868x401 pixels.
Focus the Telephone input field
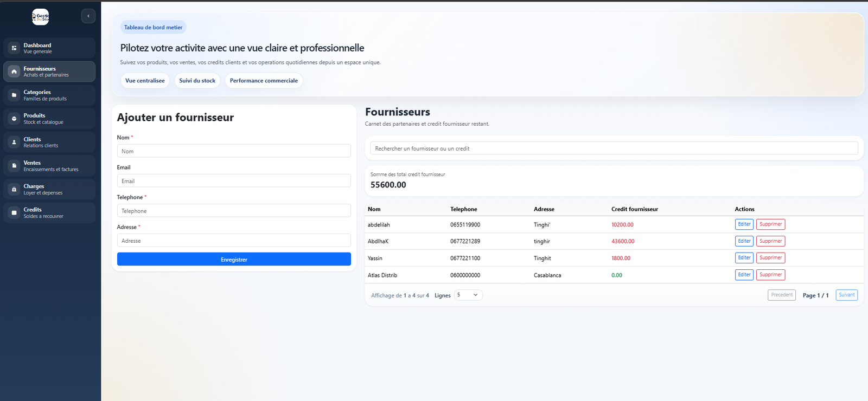pos(234,211)
